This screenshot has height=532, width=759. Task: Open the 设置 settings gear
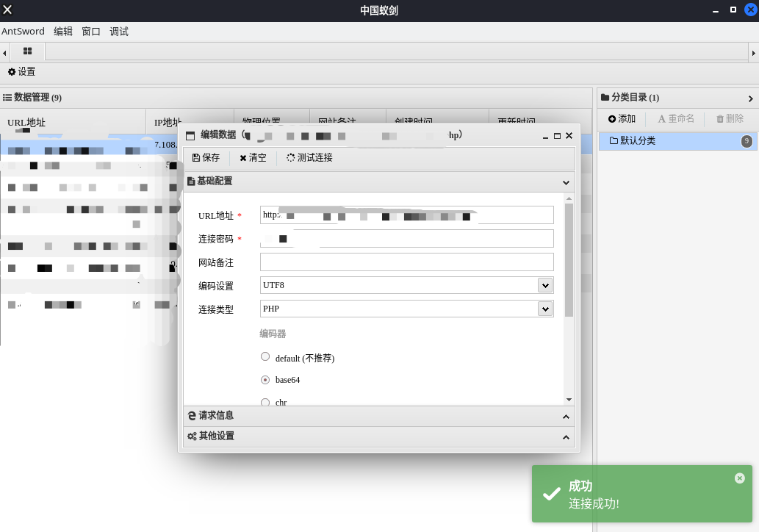click(22, 71)
